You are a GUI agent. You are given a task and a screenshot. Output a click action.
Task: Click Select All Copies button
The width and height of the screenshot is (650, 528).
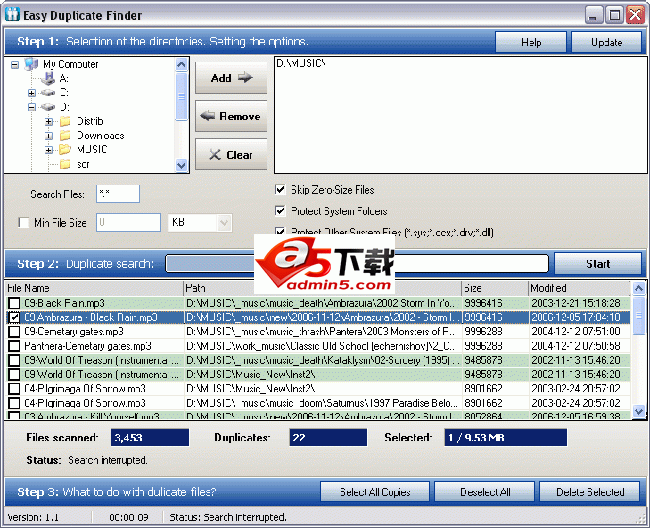tap(375, 492)
